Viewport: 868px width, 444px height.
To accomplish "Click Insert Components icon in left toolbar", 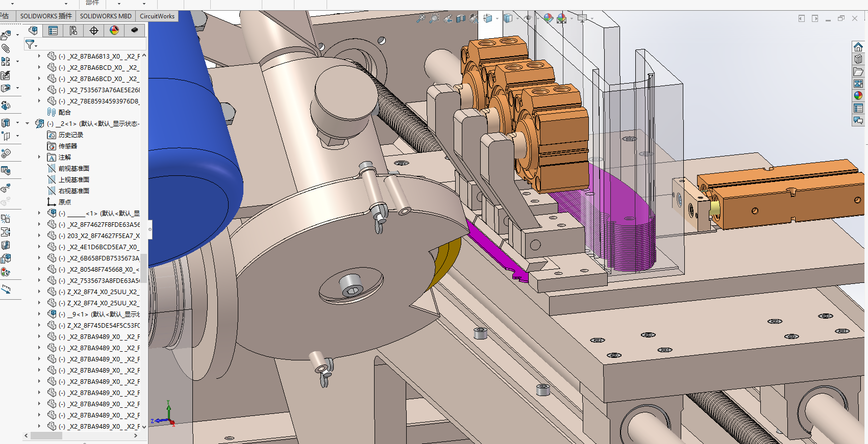I will click(6, 35).
